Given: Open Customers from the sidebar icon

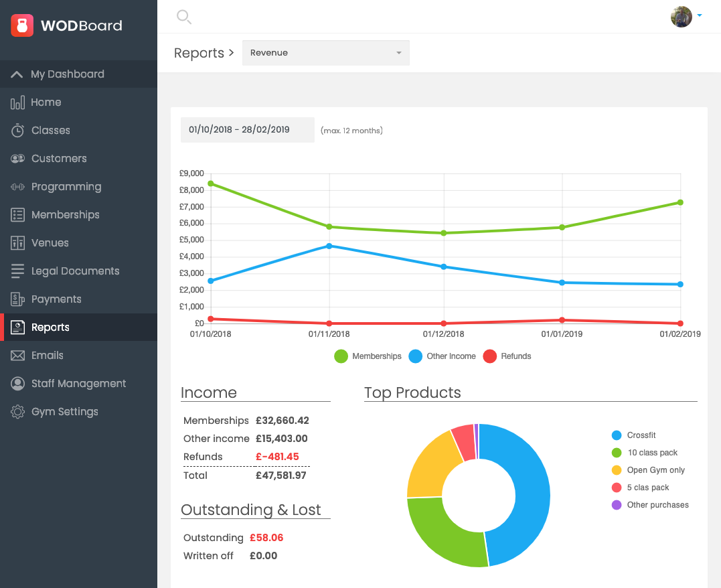Looking at the screenshot, I should point(17,158).
